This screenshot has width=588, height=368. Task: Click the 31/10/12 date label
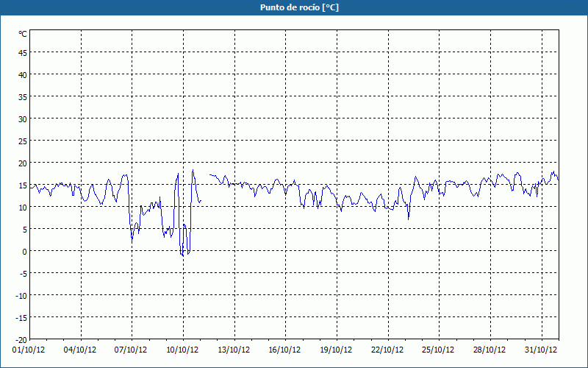pos(541,350)
